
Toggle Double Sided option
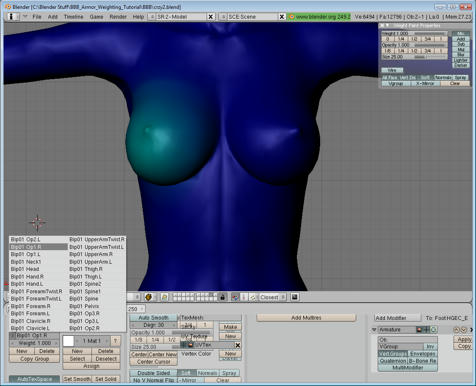coord(154,373)
